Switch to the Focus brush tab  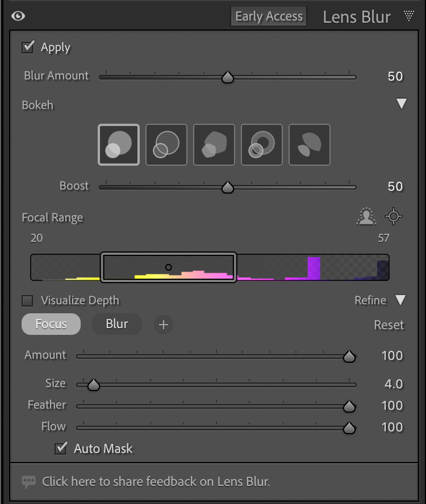(x=51, y=324)
